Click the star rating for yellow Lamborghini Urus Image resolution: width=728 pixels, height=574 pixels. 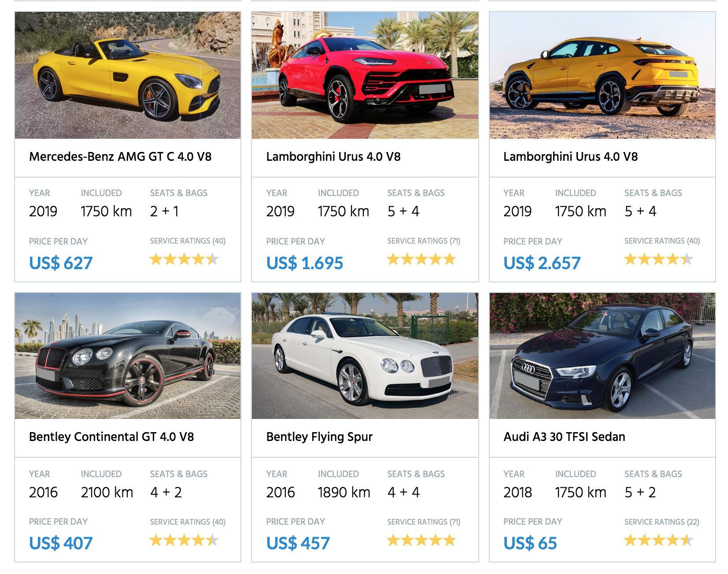coord(657,259)
